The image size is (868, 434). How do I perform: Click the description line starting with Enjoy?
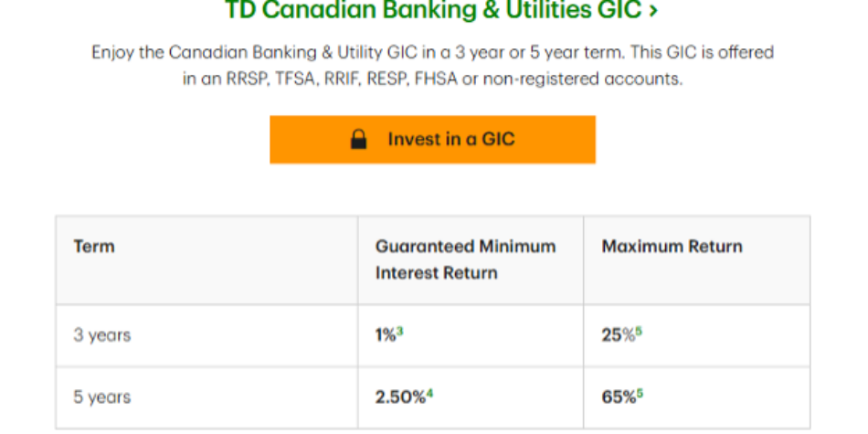coord(432,52)
